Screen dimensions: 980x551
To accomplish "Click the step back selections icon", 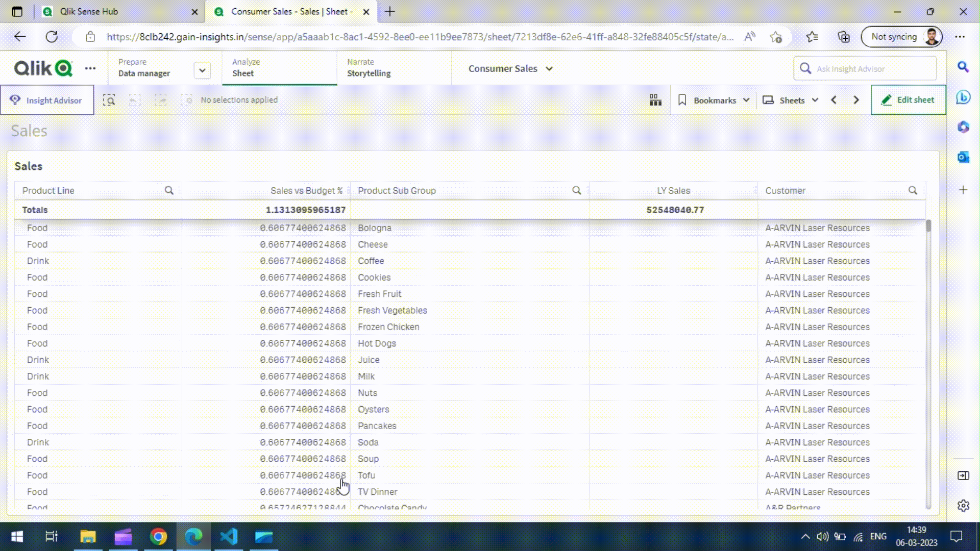I will point(134,100).
